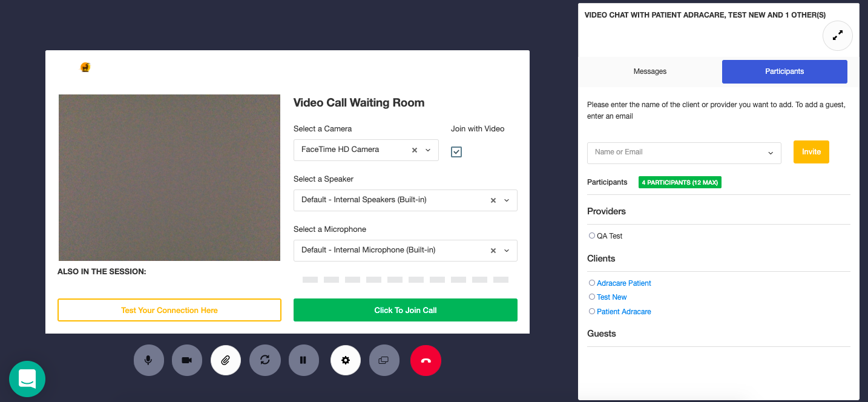The height and width of the screenshot is (402, 868).
Task: Open Patient Adracare client link
Action: click(x=624, y=312)
